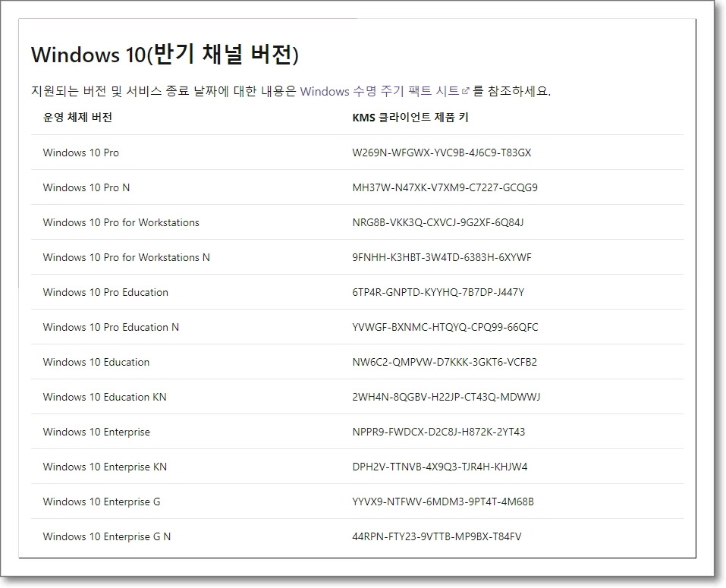Select key 44RPN-FTY23-9VTTB-MP9BX-T84FV
This screenshot has width=726, height=588.
point(437,537)
